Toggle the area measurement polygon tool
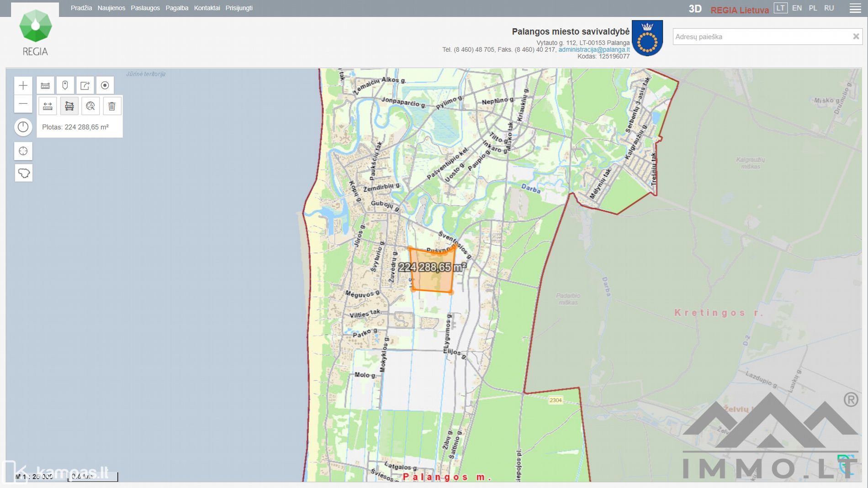Screen dimensions: 868x488 point(69,106)
